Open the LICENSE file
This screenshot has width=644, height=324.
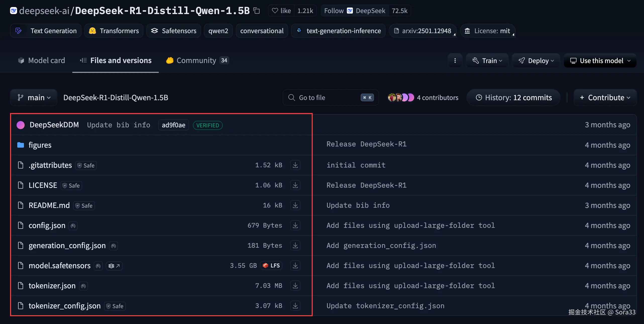[x=43, y=185]
